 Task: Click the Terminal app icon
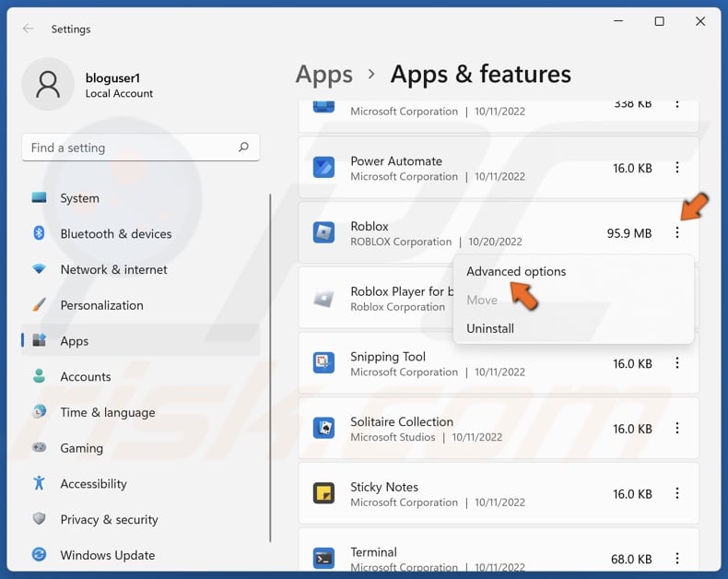click(x=323, y=558)
